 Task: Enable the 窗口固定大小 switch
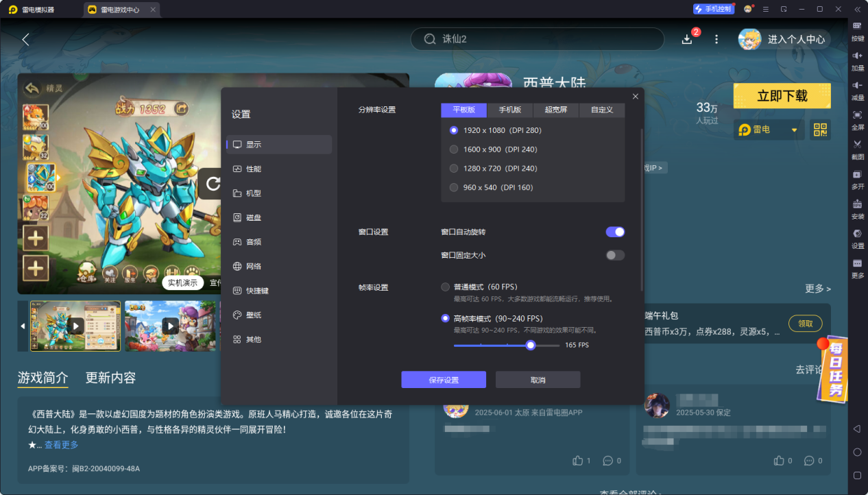[615, 255]
